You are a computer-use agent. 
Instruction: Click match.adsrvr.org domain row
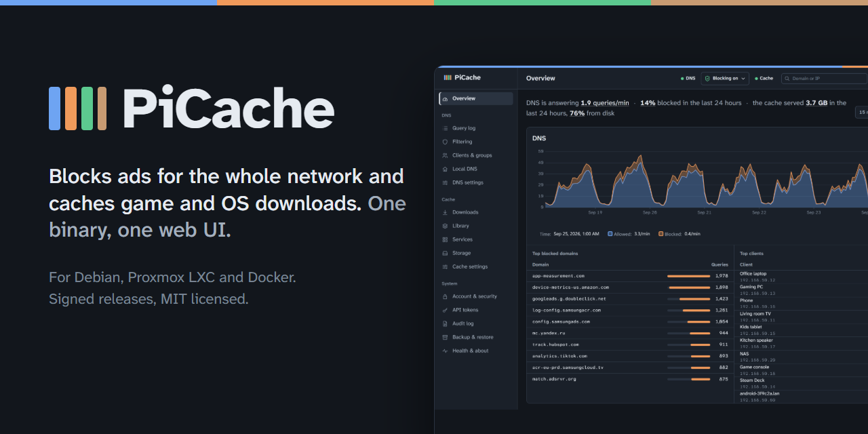tap(630, 379)
